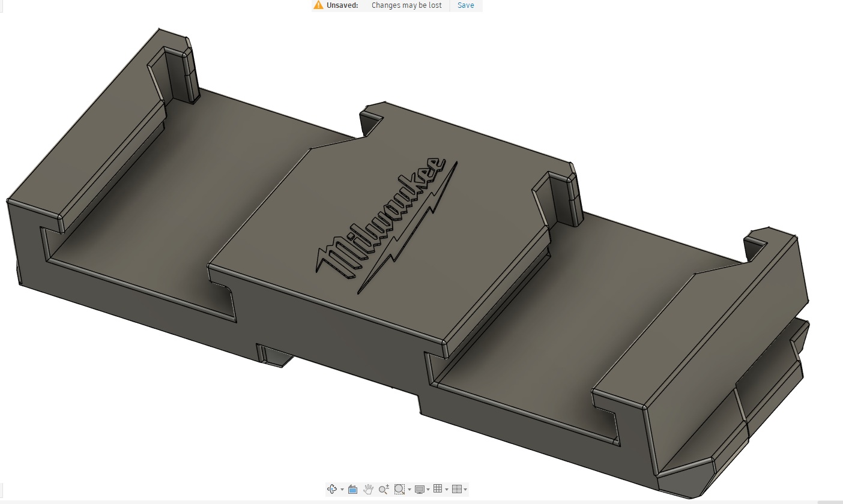Expand the Viewports dropdown arrow
The height and width of the screenshot is (504, 843).
[465, 490]
